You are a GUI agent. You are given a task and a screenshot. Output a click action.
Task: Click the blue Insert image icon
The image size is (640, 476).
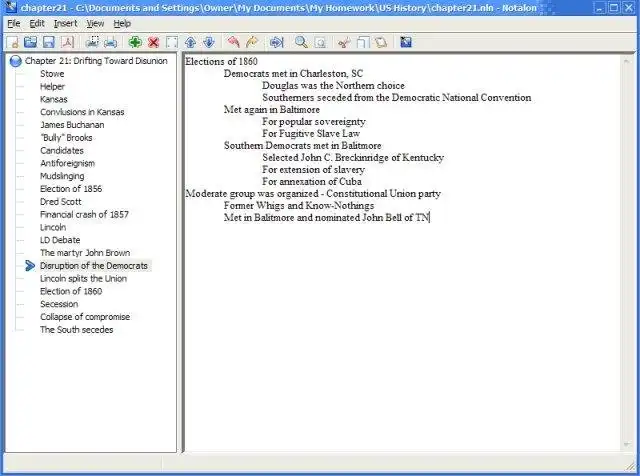(406, 42)
